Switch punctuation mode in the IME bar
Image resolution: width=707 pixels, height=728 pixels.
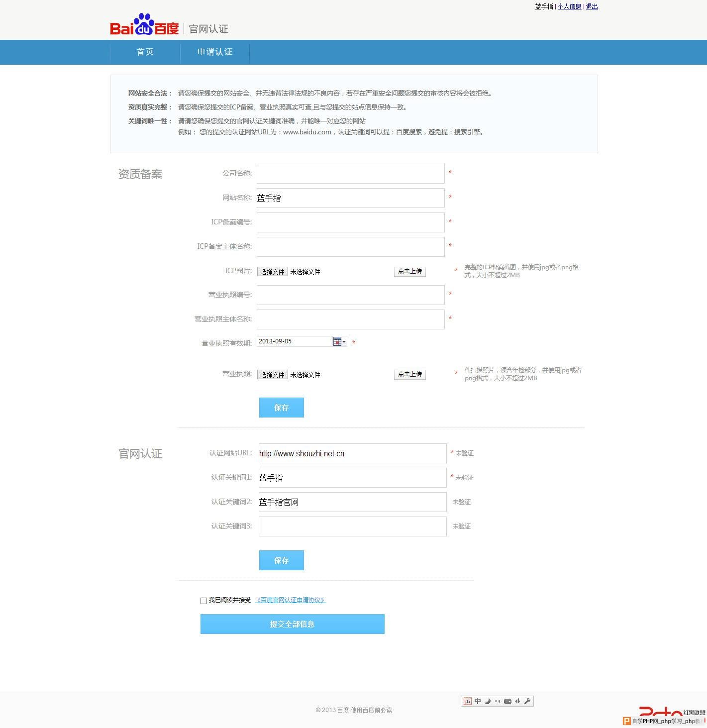498,701
